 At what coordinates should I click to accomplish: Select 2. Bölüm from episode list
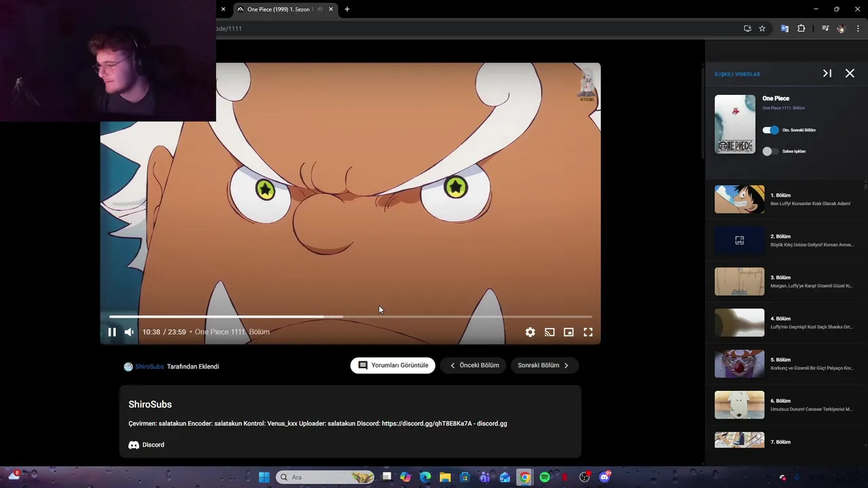pos(785,241)
